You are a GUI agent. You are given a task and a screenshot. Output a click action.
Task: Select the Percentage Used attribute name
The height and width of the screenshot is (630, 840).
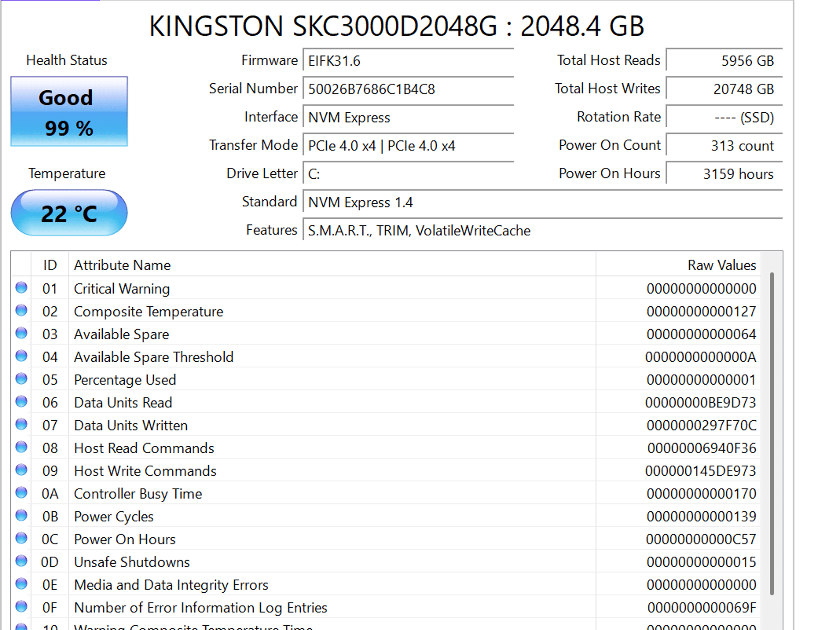point(125,380)
